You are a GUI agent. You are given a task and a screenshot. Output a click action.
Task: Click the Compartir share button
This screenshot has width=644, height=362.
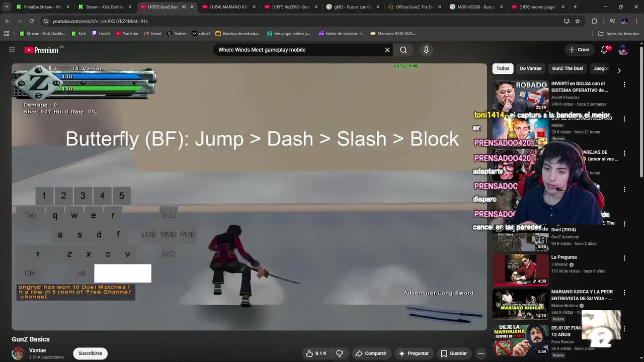coord(371,353)
